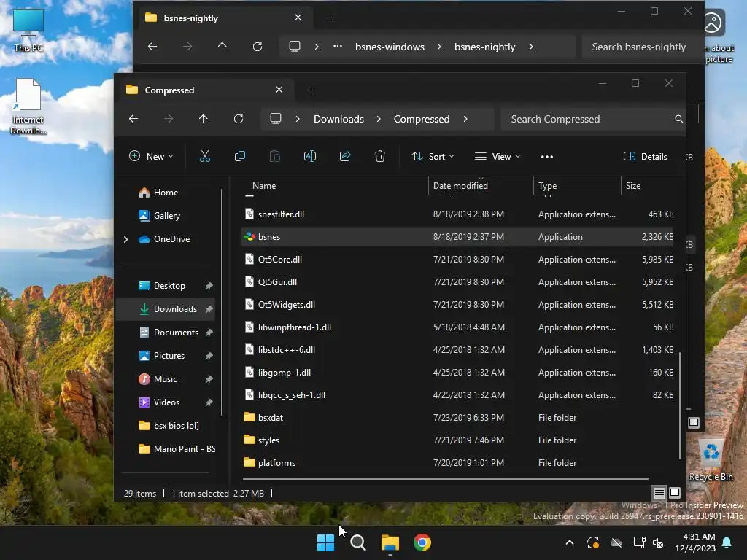
Task: Open Home in the navigation pane
Action: [166, 192]
